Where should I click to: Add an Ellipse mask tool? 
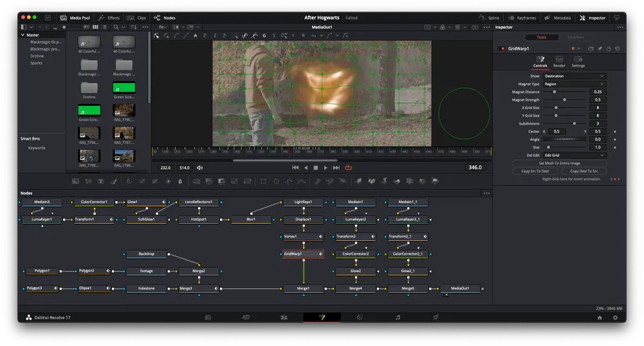coord(276,181)
